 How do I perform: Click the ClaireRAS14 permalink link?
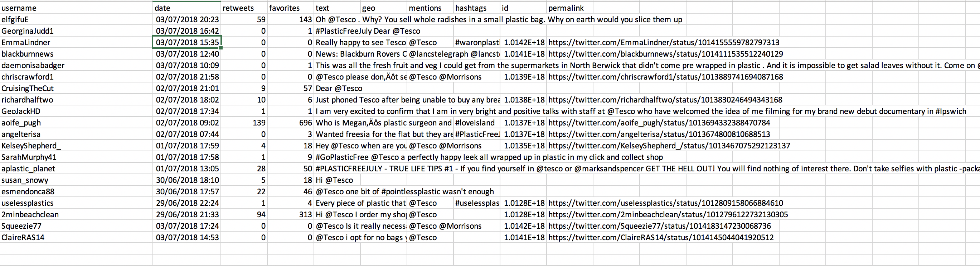pos(661,237)
